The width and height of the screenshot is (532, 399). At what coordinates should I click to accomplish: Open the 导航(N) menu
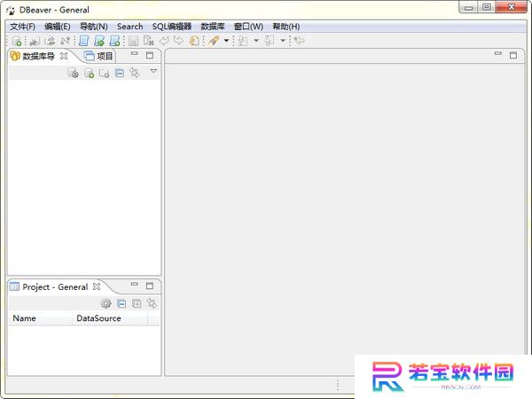click(94, 27)
